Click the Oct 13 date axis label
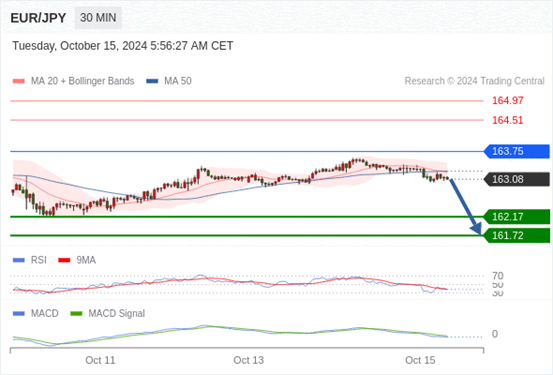 tap(248, 360)
